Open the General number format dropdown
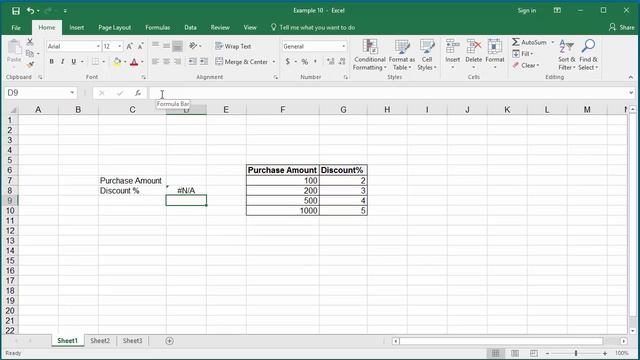 344,47
